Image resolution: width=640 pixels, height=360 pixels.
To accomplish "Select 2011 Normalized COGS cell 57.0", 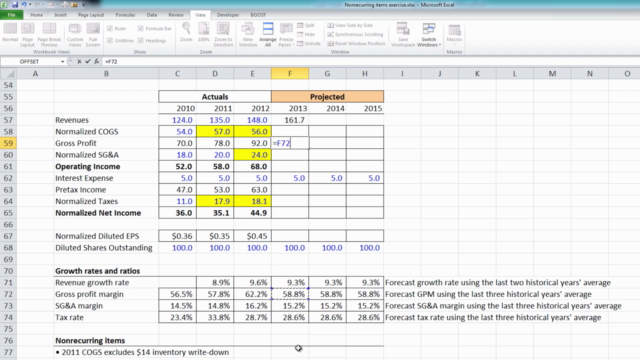I will click(x=215, y=131).
